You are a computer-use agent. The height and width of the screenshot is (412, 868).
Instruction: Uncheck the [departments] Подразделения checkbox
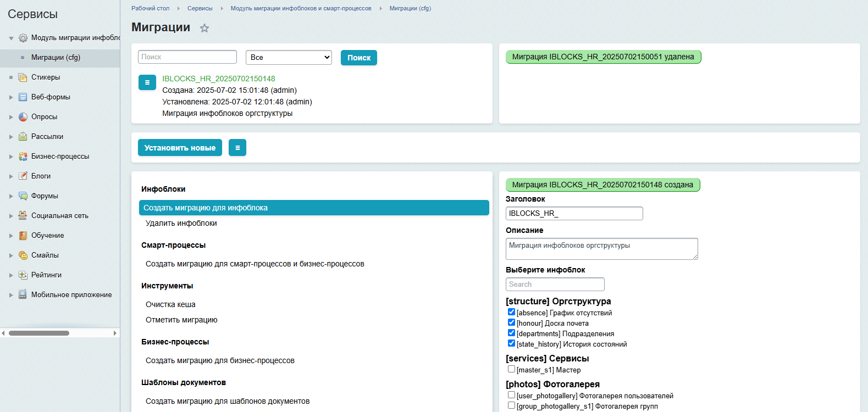(x=511, y=333)
